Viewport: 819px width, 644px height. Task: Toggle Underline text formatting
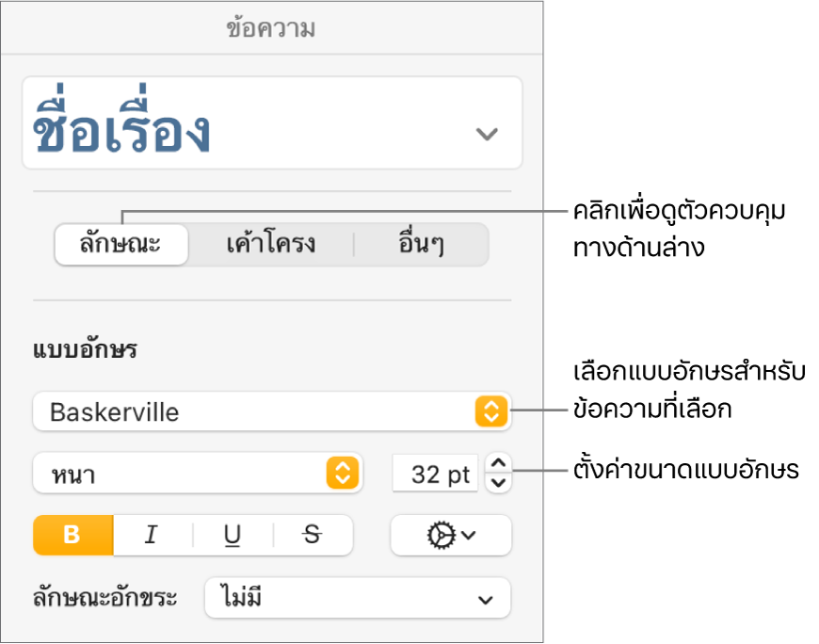coord(233,535)
